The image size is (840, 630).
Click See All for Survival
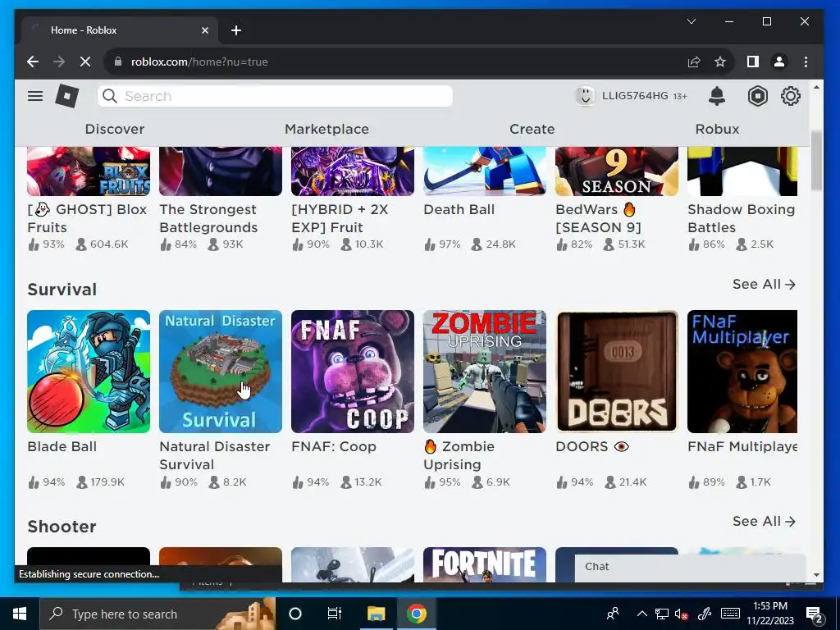click(x=764, y=285)
